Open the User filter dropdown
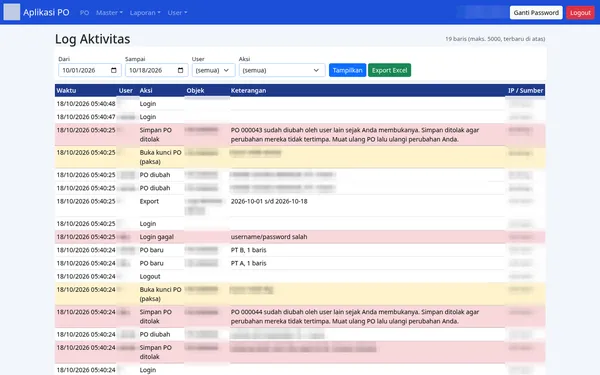Viewport: 600px width, 375px height. tap(214, 70)
